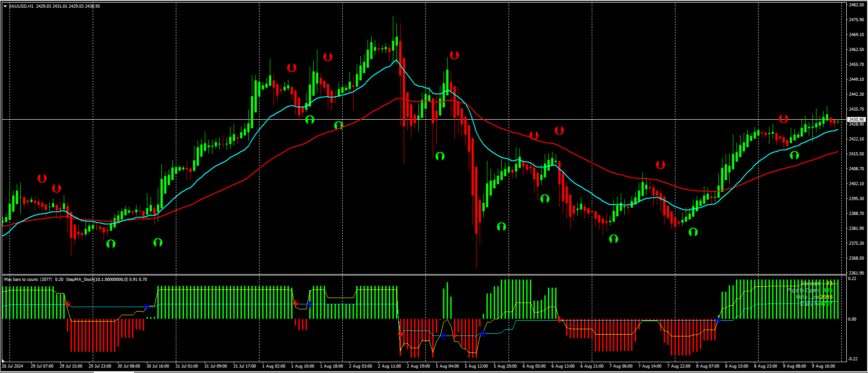Click the StepMA blue up arrow on 8 Aug
The height and width of the screenshot is (373, 868).
[x=718, y=320]
